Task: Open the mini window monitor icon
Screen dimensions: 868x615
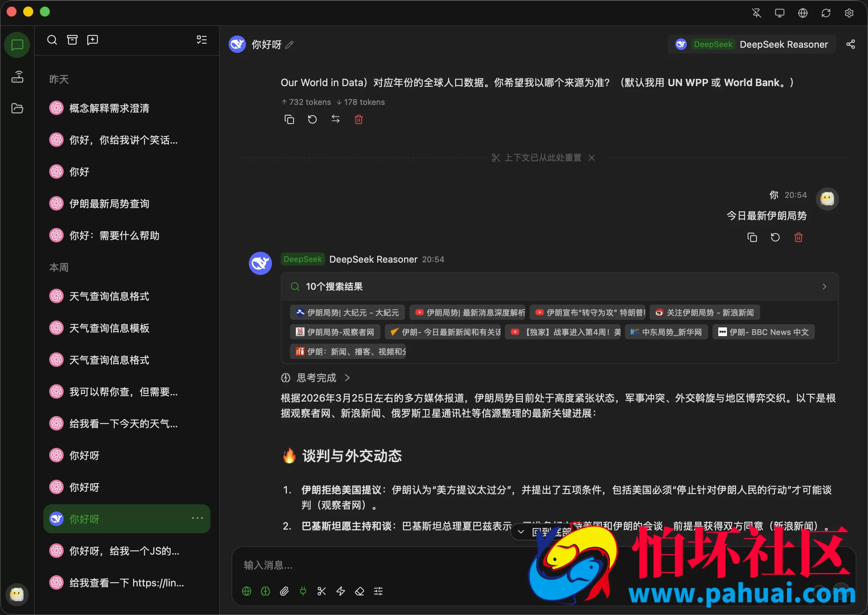Action: click(x=779, y=13)
